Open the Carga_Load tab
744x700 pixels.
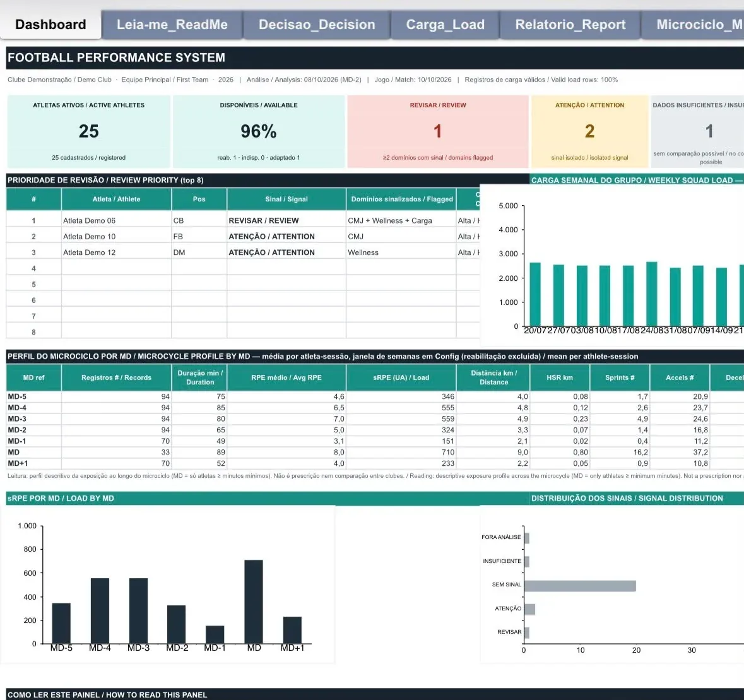(445, 24)
